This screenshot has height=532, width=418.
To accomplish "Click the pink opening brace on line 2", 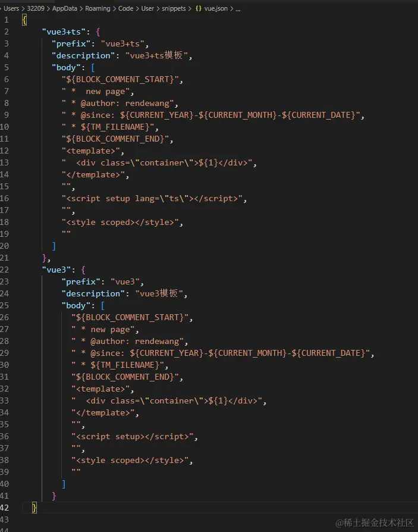I will (98, 32).
